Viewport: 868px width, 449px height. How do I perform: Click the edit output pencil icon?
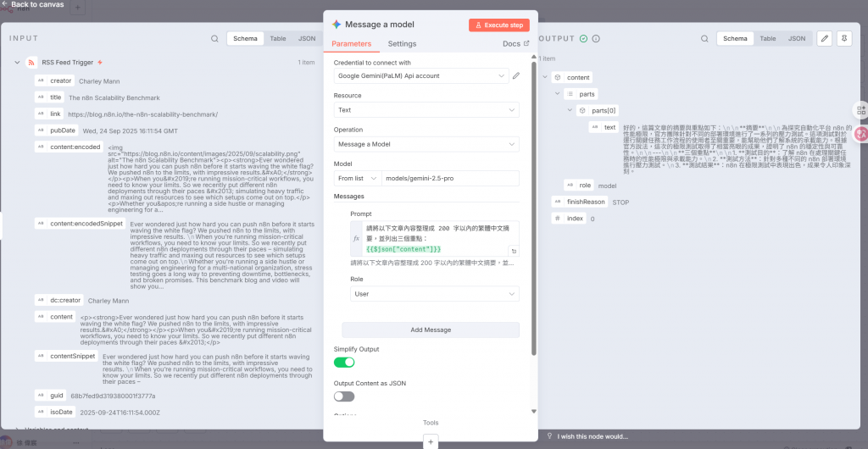pyautogui.click(x=824, y=39)
